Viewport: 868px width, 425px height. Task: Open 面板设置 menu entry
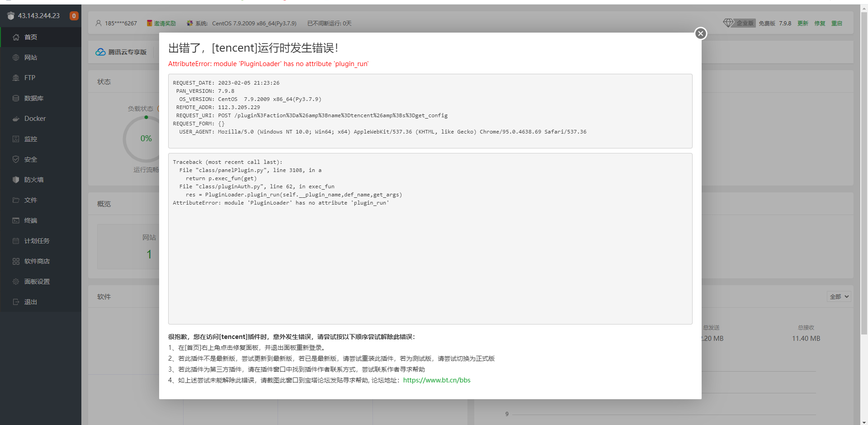tap(41, 282)
